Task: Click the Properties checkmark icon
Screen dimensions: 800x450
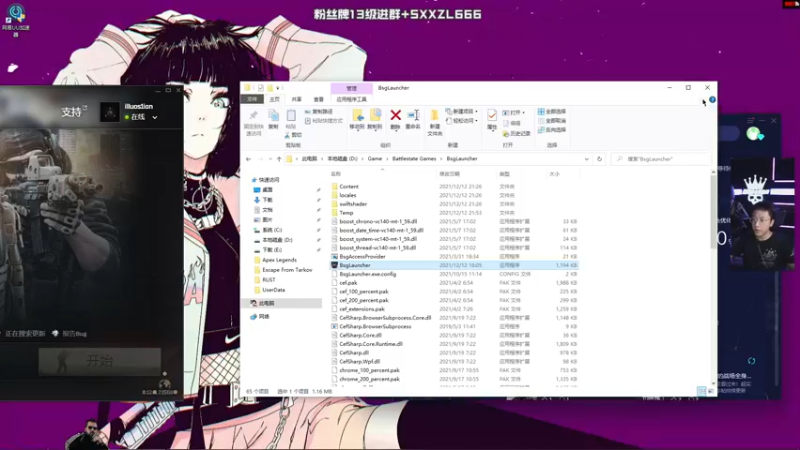Action: (x=492, y=116)
